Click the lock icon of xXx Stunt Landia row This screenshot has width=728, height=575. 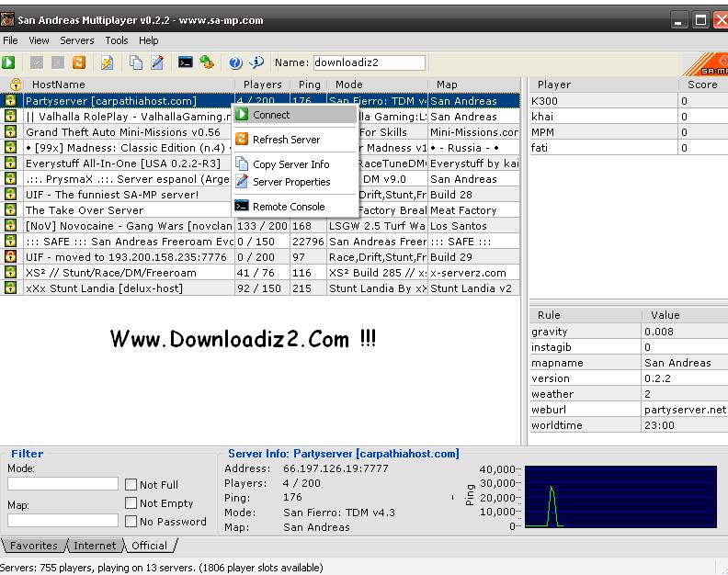(x=10, y=287)
